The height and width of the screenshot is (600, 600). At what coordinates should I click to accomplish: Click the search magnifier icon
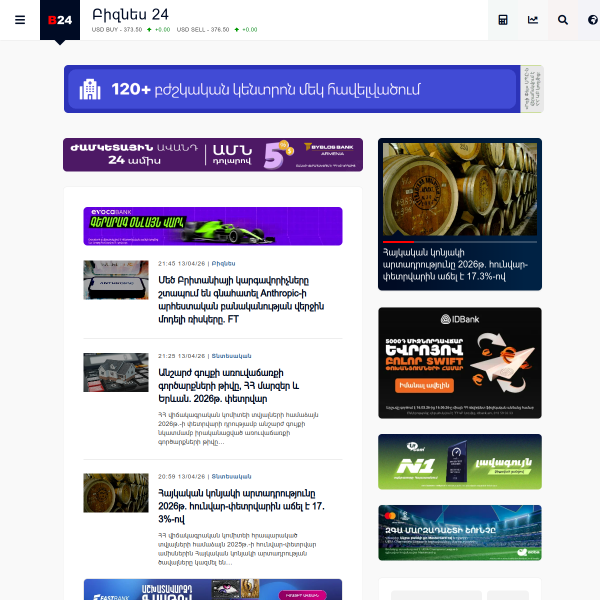[x=563, y=20]
